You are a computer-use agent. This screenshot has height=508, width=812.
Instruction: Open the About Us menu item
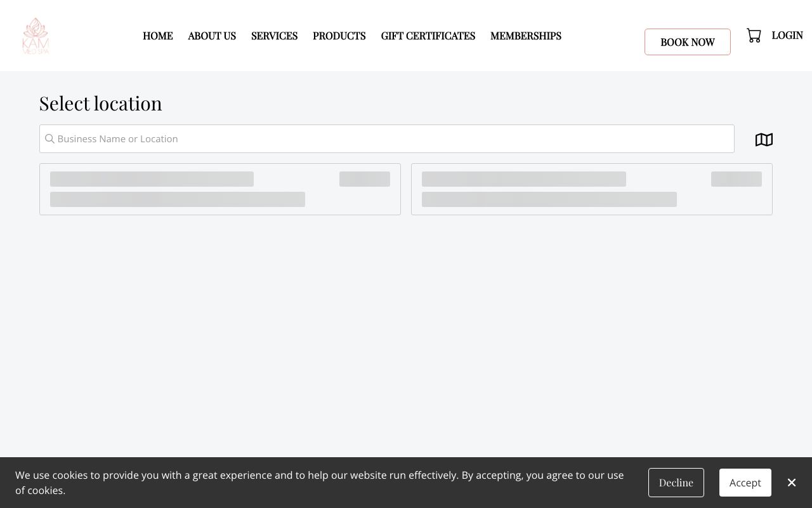tap(212, 36)
